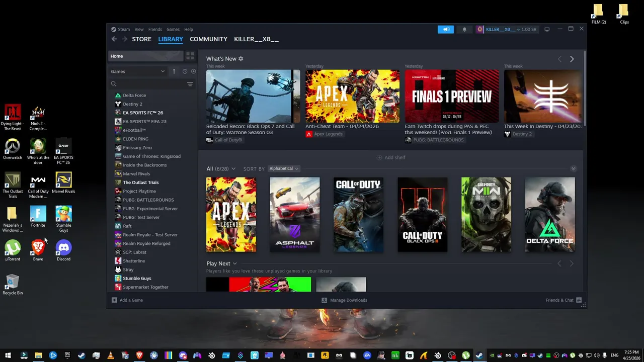
Task: Click Add shelf
Action: 391,157
